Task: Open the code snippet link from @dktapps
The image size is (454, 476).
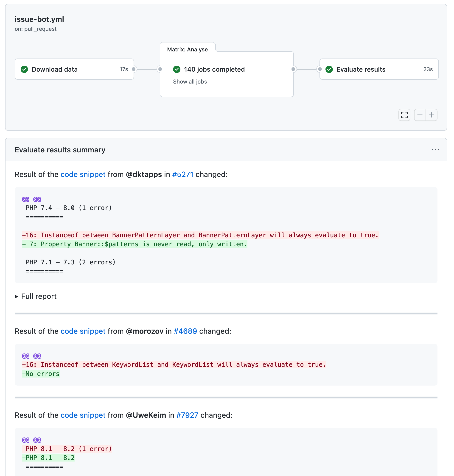Action: coord(83,174)
